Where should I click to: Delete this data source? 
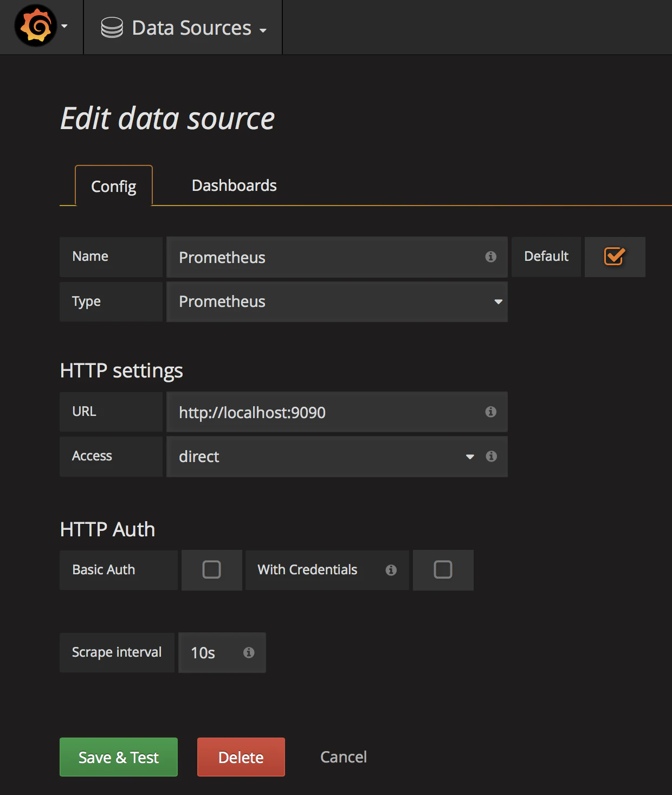click(241, 757)
